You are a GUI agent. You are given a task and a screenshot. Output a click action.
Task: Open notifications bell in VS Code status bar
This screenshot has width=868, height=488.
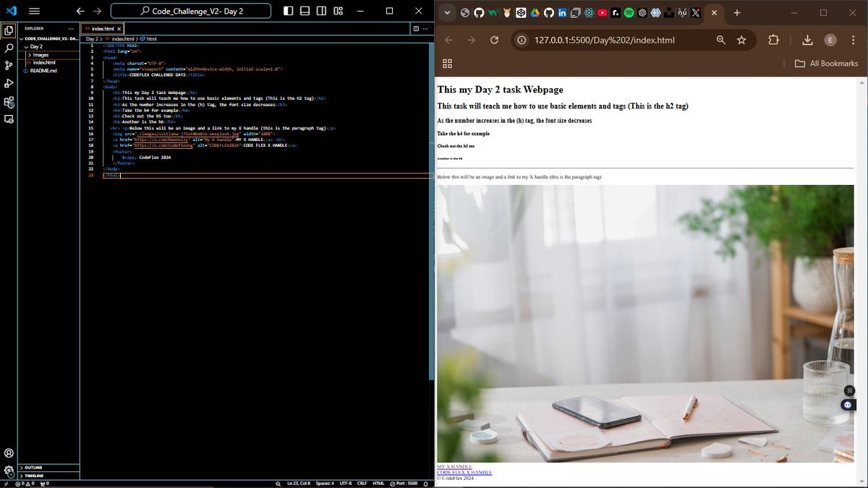click(x=427, y=483)
